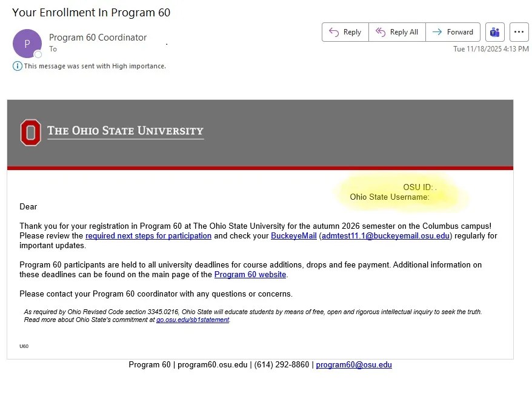Click the Ohio State block O logo
Viewport: 532px width, 394px height.
(x=30, y=133)
